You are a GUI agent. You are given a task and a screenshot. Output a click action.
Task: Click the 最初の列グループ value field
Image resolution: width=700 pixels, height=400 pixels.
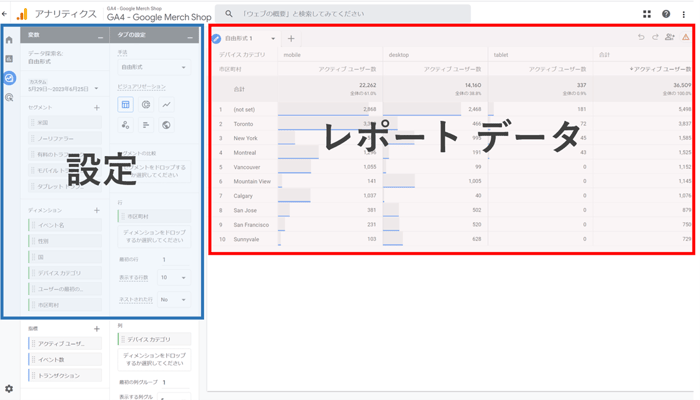click(x=174, y=382)
